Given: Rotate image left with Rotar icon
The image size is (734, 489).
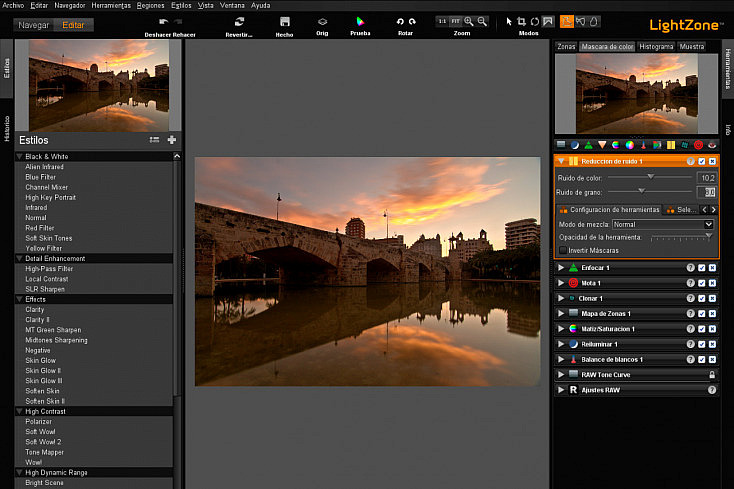Looking at the screenshot, I should point(400,22).
